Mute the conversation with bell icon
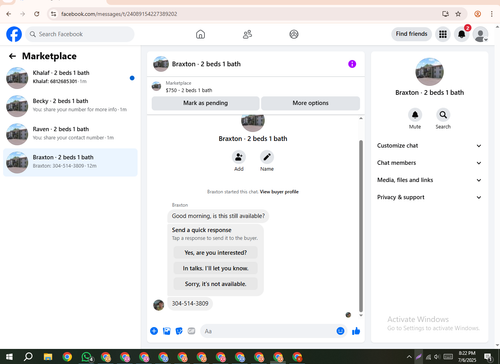500x364 pixels. (x=415, y=115)
